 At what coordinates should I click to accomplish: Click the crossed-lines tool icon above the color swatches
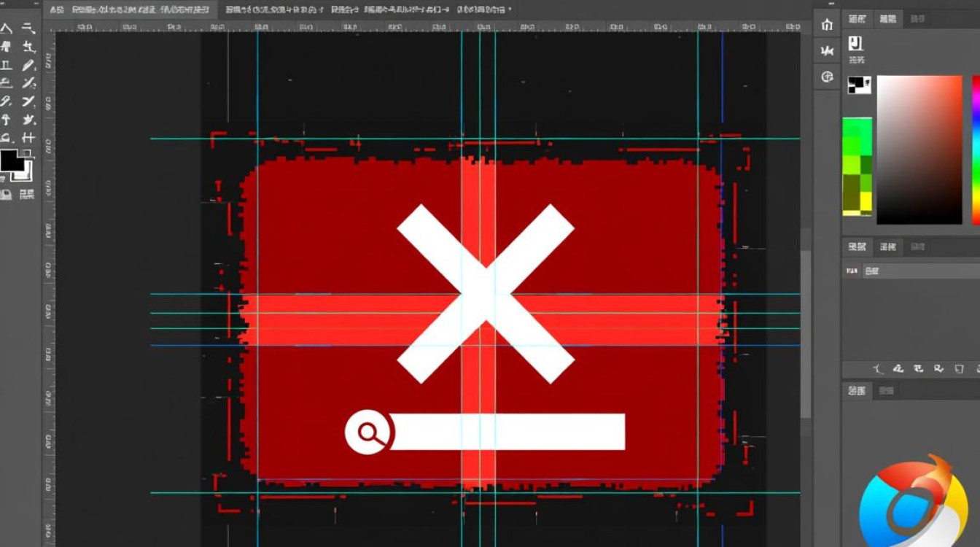point(28,137)
